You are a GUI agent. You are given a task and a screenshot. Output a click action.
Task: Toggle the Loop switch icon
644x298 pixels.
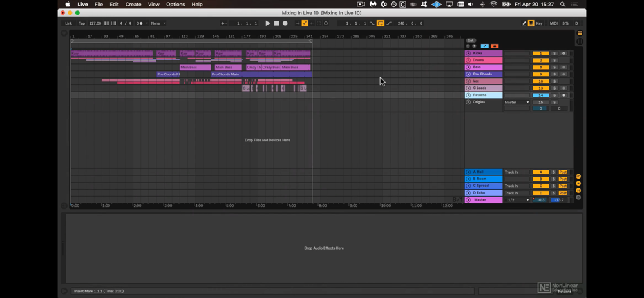click(x=381, y=23)
